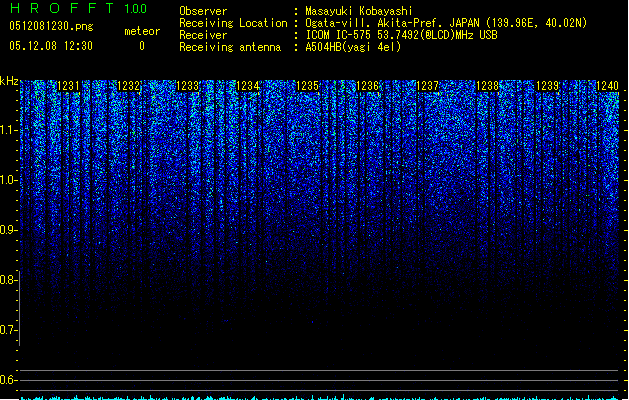629x400 pixels.
Task: Click the 1237 time marker
Action: [x=427, y=86]
